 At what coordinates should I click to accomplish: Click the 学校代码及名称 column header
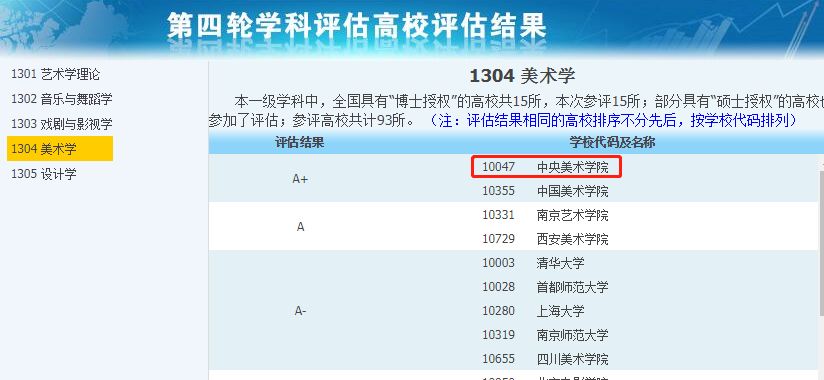point(612,142)
